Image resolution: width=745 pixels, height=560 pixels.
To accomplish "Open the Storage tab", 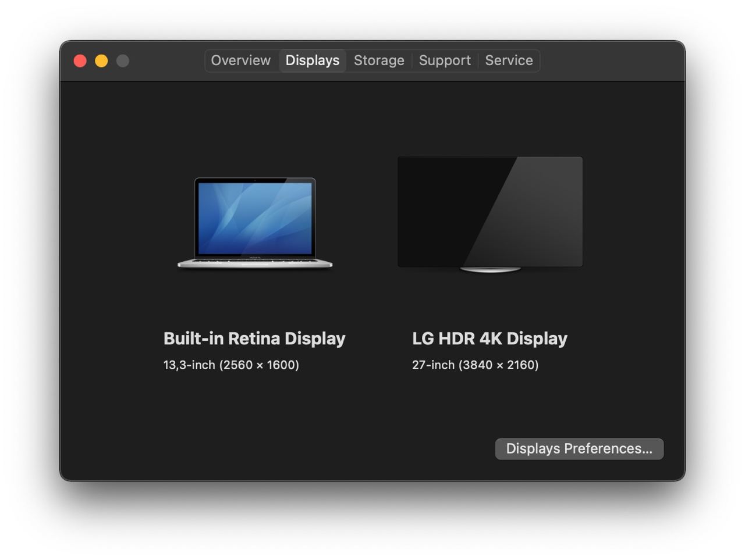I will click(379, 60).
